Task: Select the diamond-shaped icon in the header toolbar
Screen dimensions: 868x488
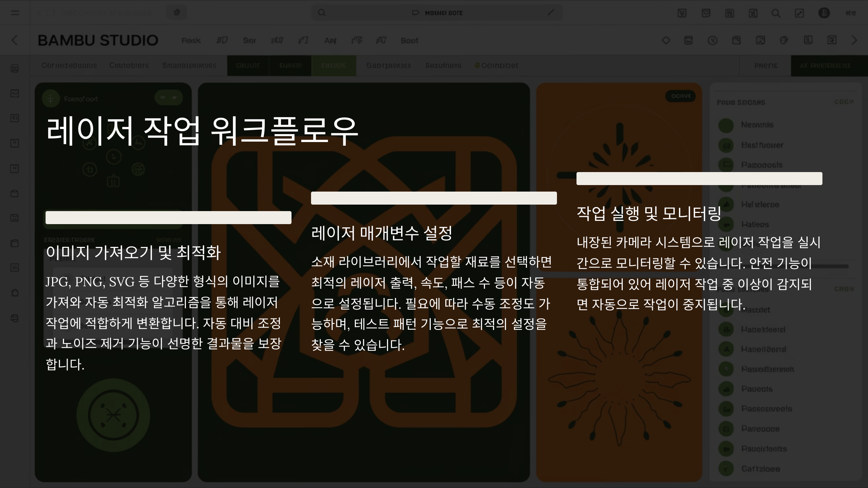Action: pyautogui.click(x=666, y=40)
